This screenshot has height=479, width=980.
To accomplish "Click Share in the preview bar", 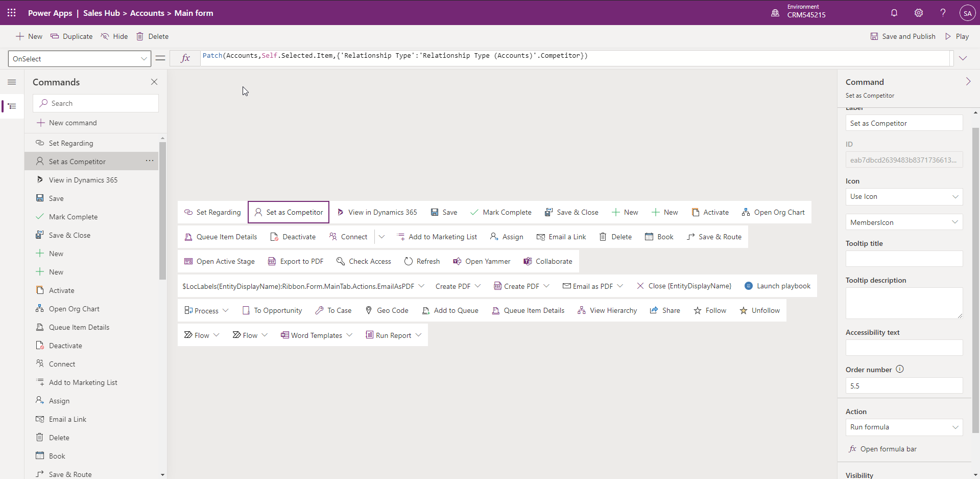I will pos(665,310).
